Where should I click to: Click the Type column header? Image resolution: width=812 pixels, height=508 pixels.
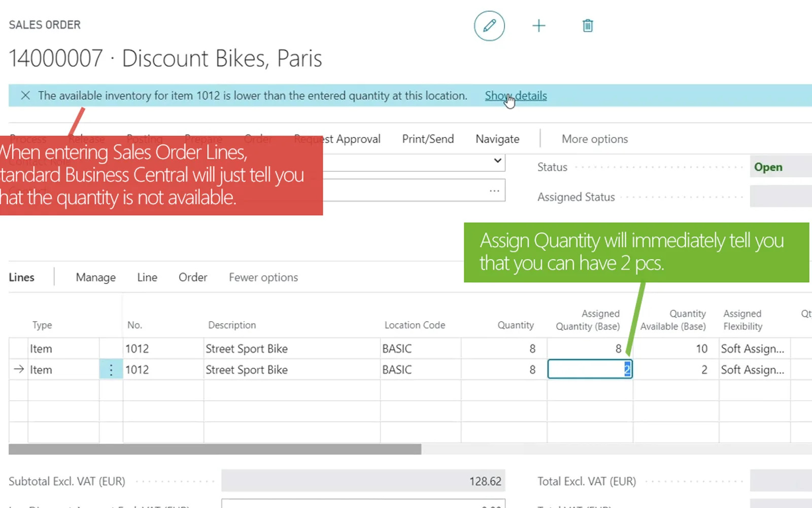coord(42,325)
